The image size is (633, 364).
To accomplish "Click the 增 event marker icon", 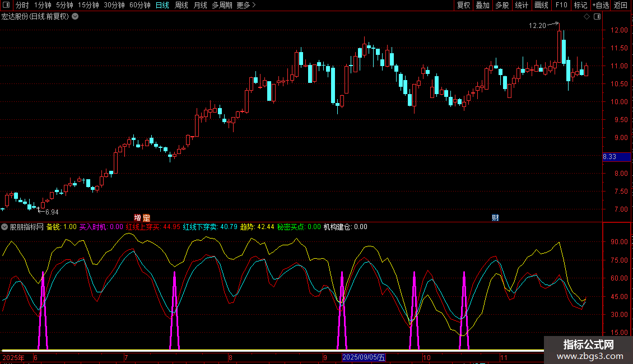I will point(138,217).
